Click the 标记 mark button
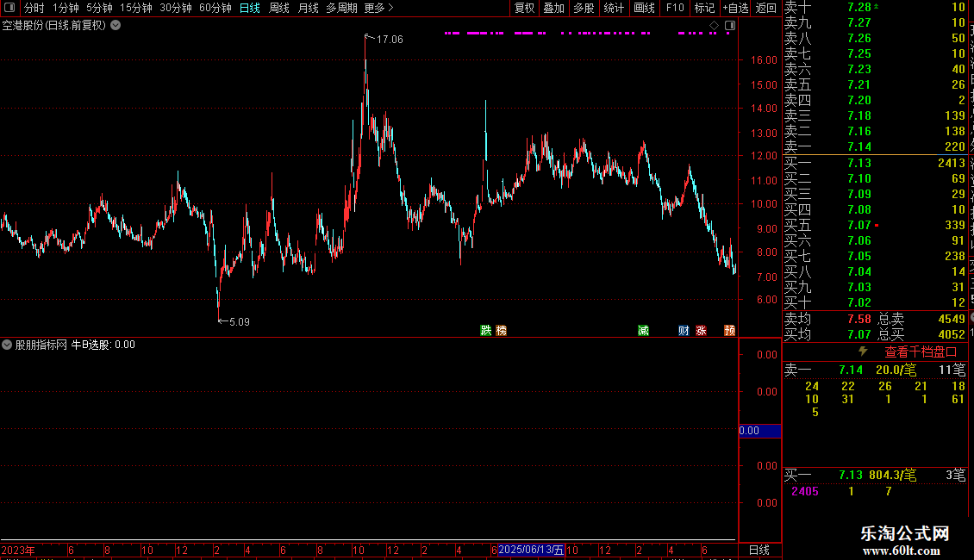Screen dimensions: 974x560 tap(704, 8)
